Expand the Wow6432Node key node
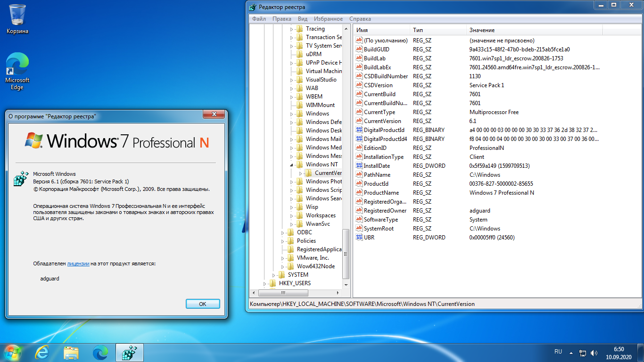Image resolution: width=644 pixels, height=362 pixels. tap(282, 266)
